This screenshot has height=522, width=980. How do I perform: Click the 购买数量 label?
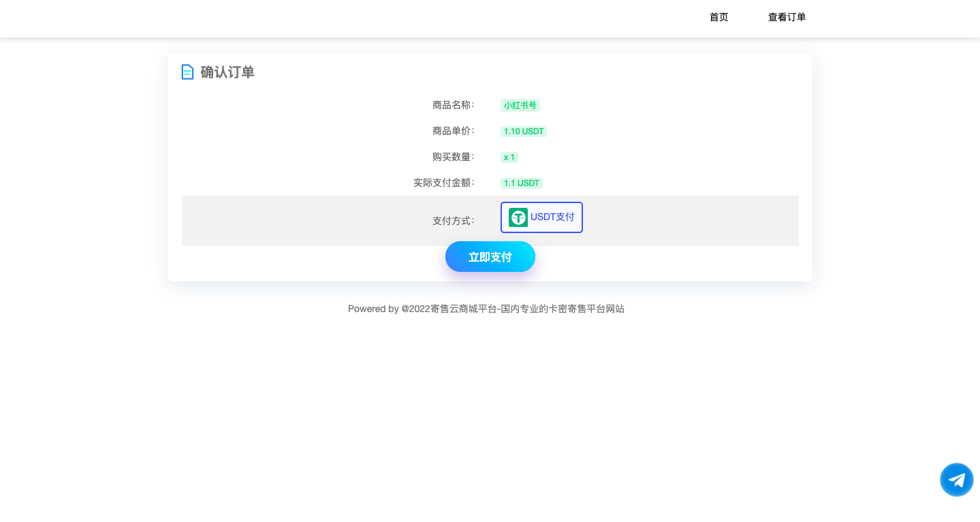coord(453,157)
